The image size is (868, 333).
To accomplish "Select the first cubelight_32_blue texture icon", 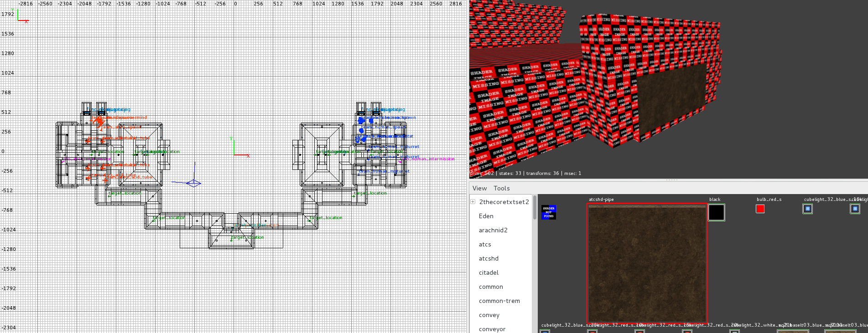I will pyautogui.click(x=807, y=209).
